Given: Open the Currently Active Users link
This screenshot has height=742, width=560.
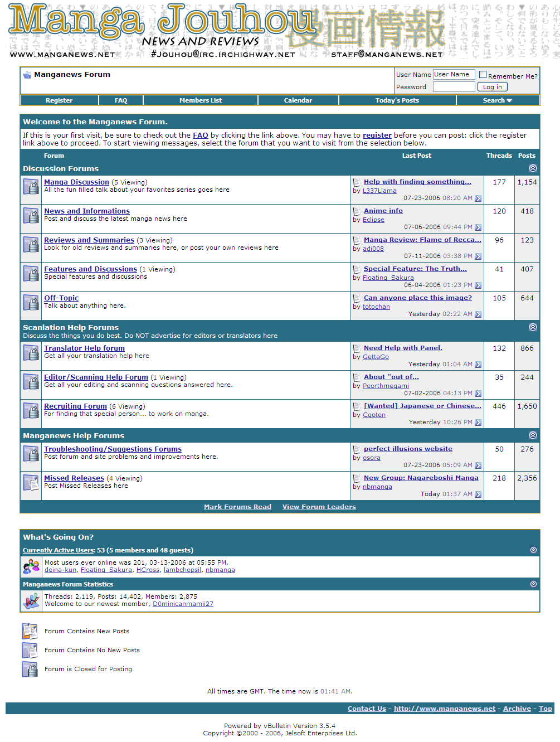Looking at the screenshot, I should pyautogui.click(x=59, y=550).
